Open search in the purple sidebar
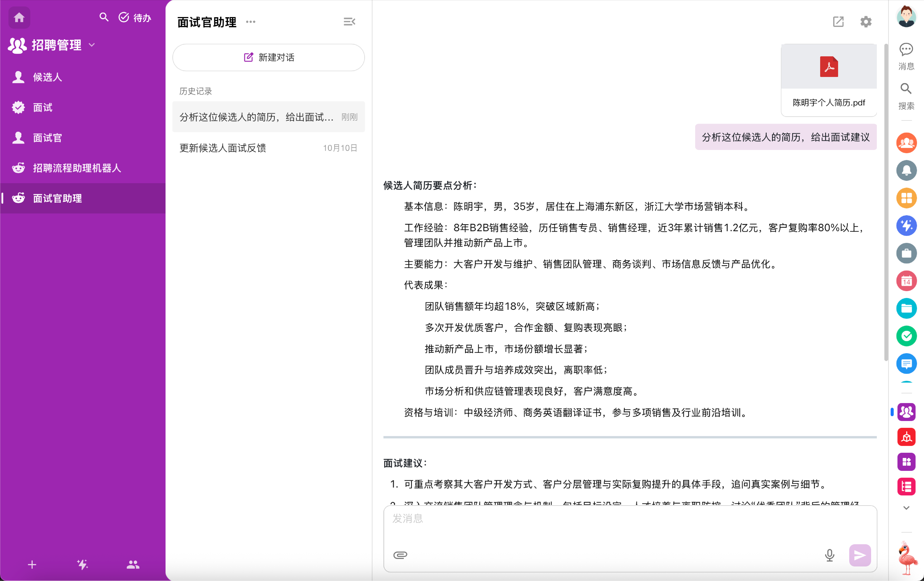 (104, 17)
